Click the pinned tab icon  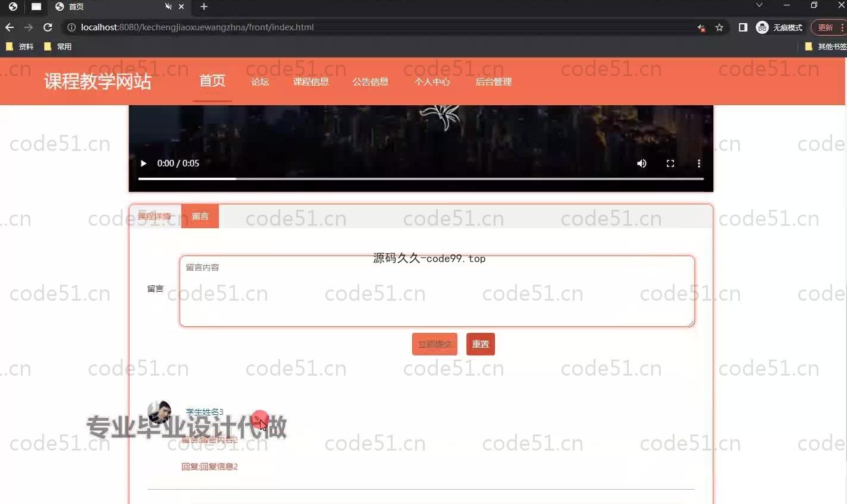36,7
